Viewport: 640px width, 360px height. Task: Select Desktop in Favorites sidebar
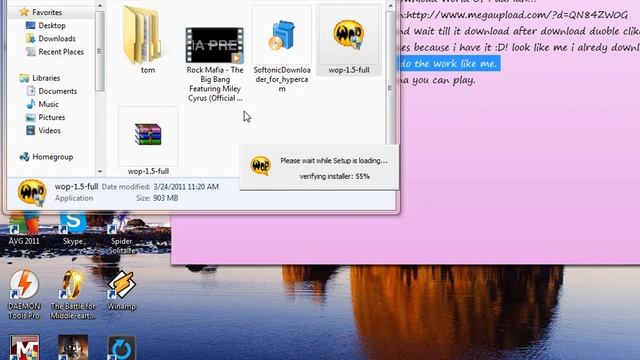point(51,25)
